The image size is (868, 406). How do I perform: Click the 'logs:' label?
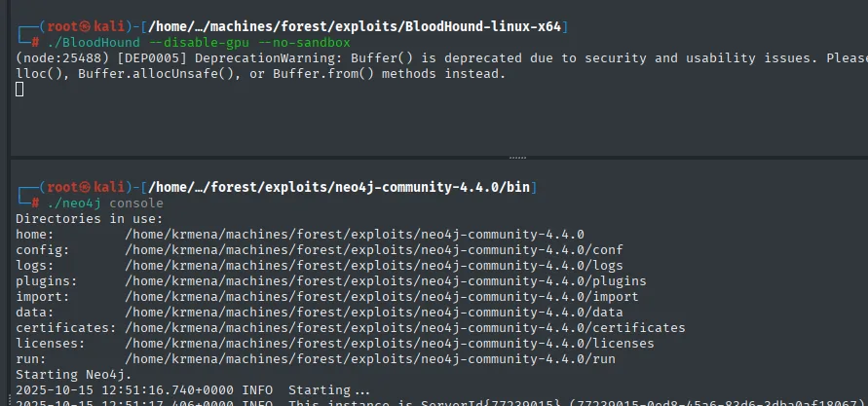click(x=35, y=265)
